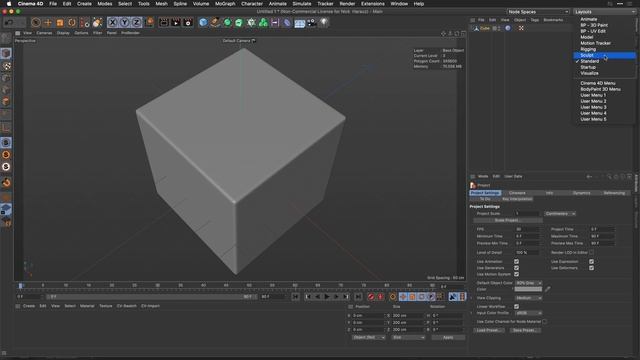
Task: Uncheck Use Generators checkbox
Action: pos(516,268)
